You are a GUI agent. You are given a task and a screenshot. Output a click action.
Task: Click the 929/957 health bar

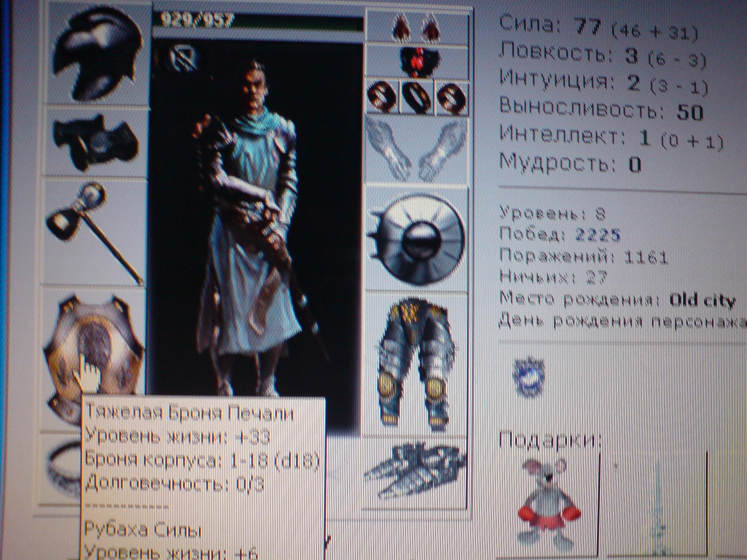pos(258,22)
